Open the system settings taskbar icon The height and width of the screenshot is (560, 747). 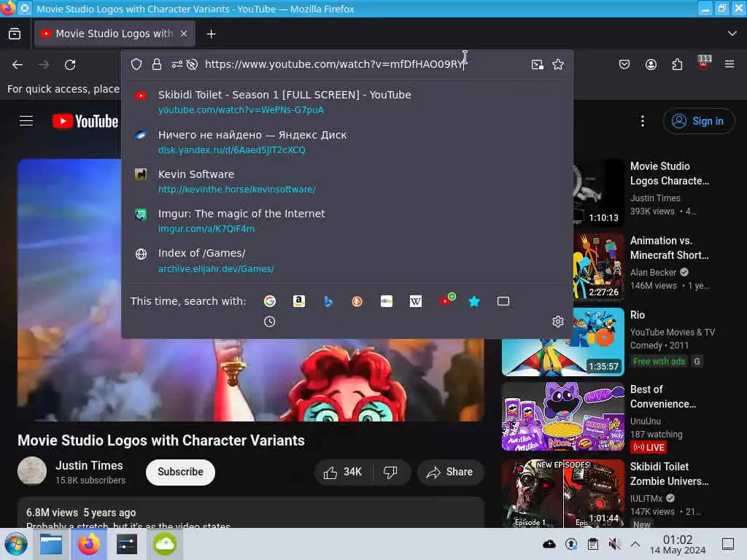(x=126, y=544)
